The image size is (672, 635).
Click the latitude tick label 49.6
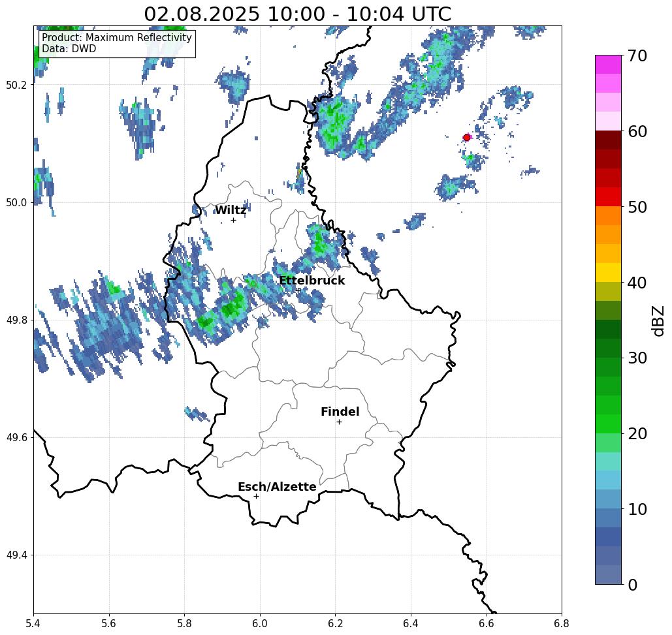(16, 438)
